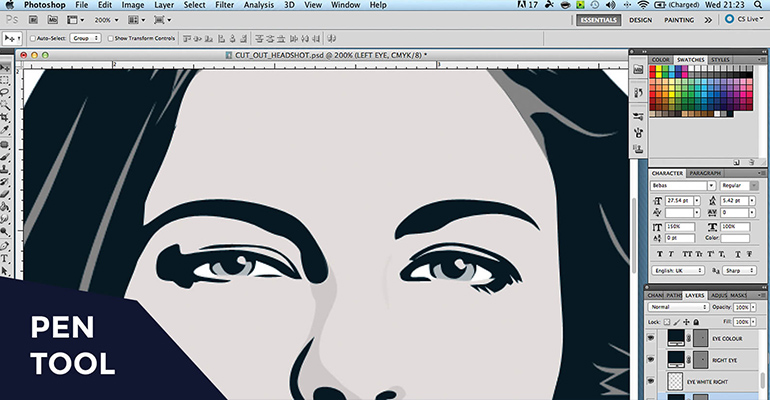This screenshot has width=770, height=400.
Task: Toggle lock position
Action: 687,322
